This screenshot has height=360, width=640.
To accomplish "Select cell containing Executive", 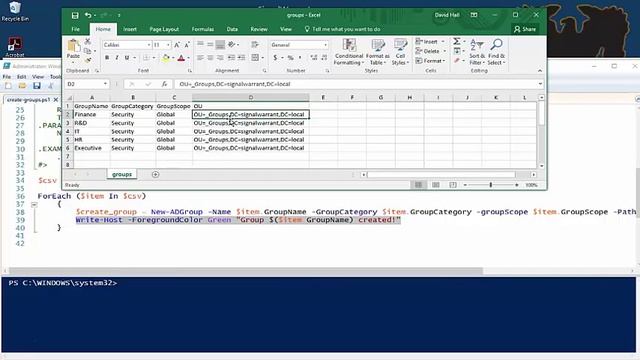I will (91, 148).
